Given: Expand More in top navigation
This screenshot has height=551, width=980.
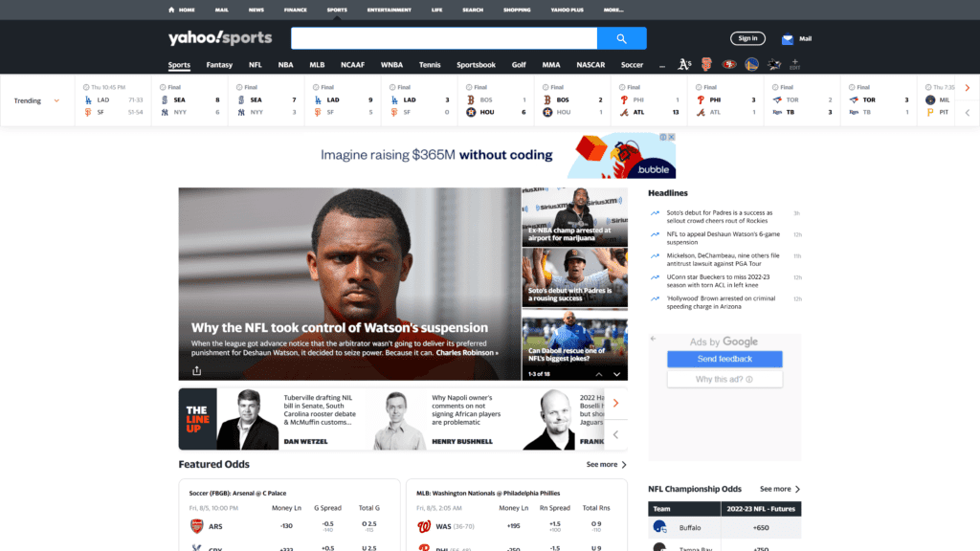Looking at the screenshot, I should click(x=613, y=10).
